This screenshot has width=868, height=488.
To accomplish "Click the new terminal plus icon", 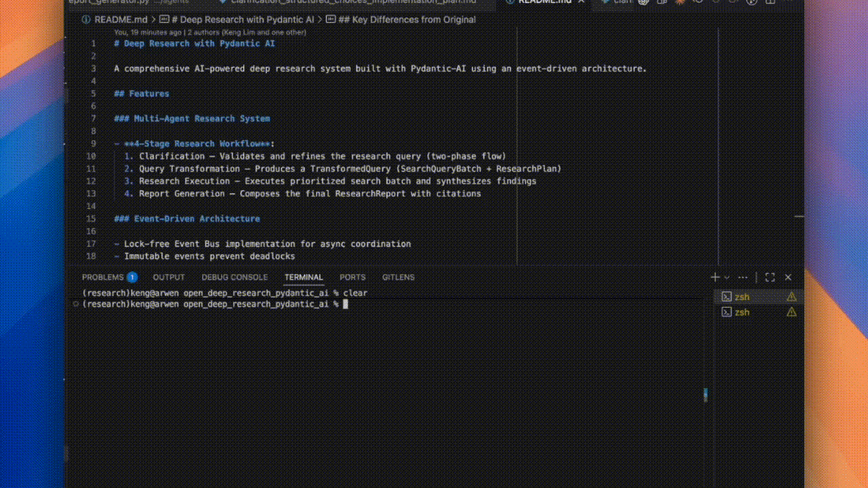I will 715,277.
